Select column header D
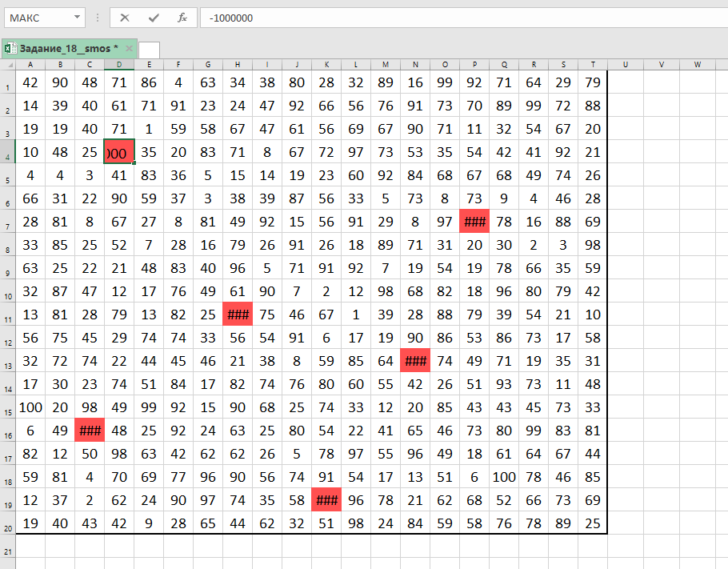This screenshot has height=569, width=728. pos(119,64)
